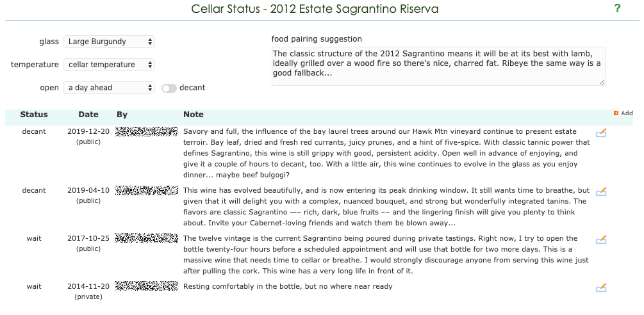
Task: Edit the 2014-11-20 private note
Action: tap(601, 287)
